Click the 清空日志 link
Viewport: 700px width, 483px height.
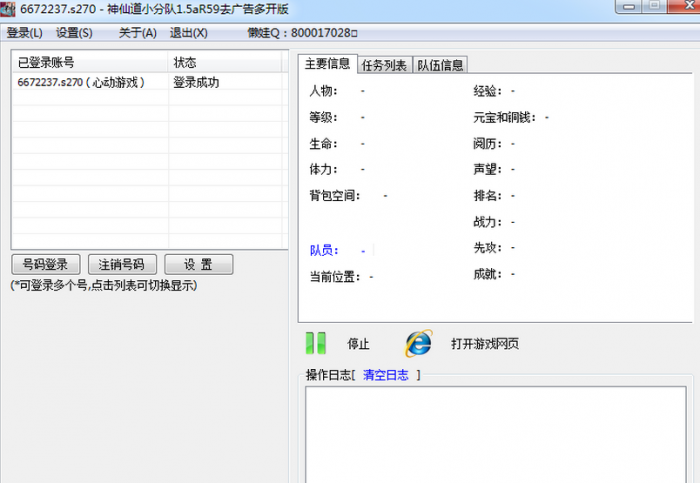pos(385,375)
